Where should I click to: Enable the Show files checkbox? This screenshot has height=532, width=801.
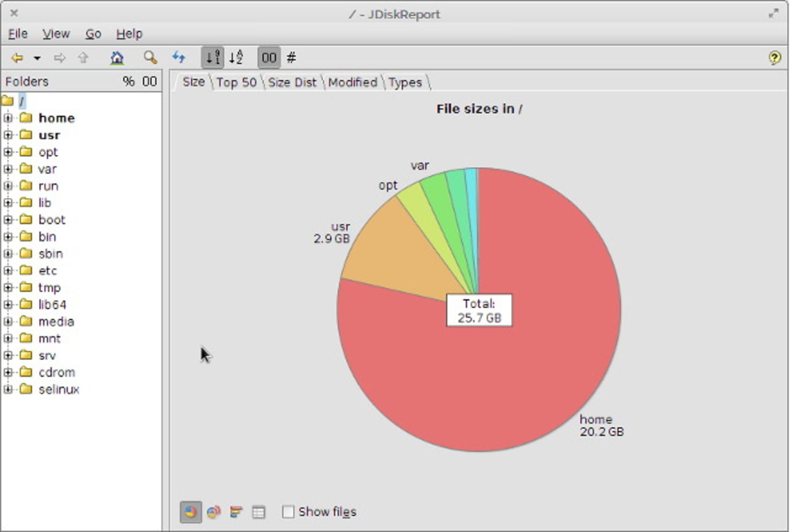pos(288,512)
